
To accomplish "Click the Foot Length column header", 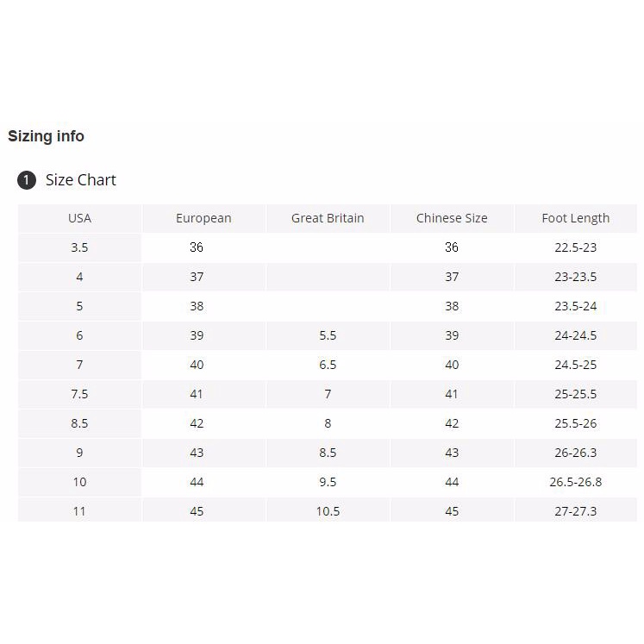I will coord(576,218).
